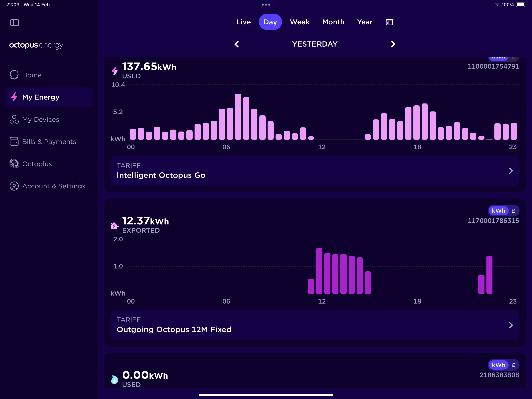Toggle the sidebar panel icon

pyautogui.click(x=14, y=23)
